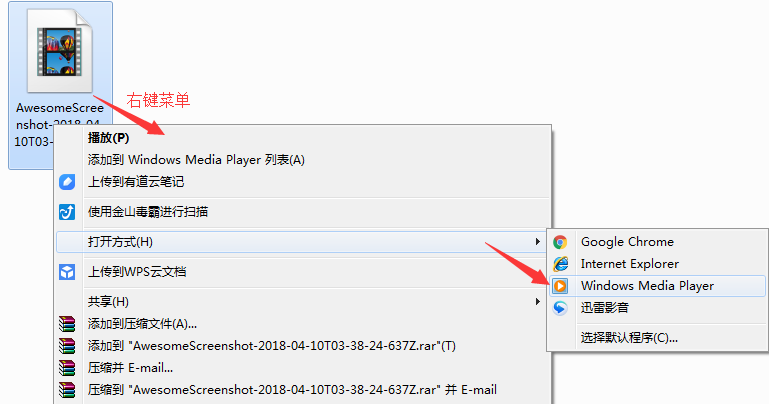Click the Internet Explorer icon in submenu

[x=560, y=264]
